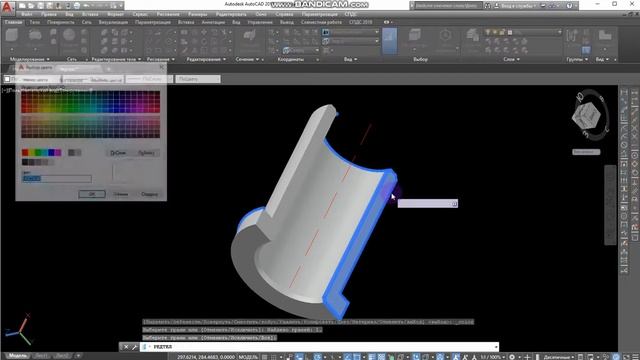
Task: Switch to the Тело ribbon tab
Action: coord(35,22)
